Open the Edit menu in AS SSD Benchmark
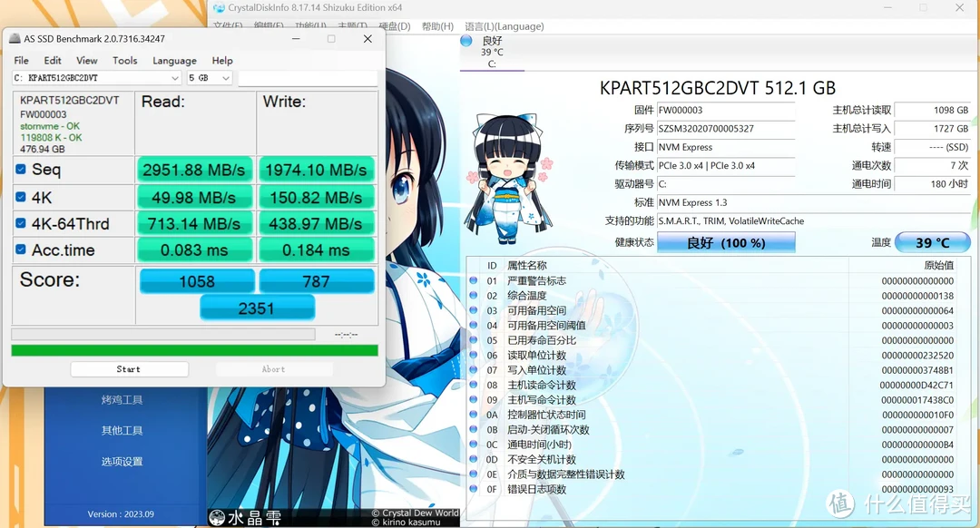The height and width of the screenshot is (528, 980). coord(53,61)
